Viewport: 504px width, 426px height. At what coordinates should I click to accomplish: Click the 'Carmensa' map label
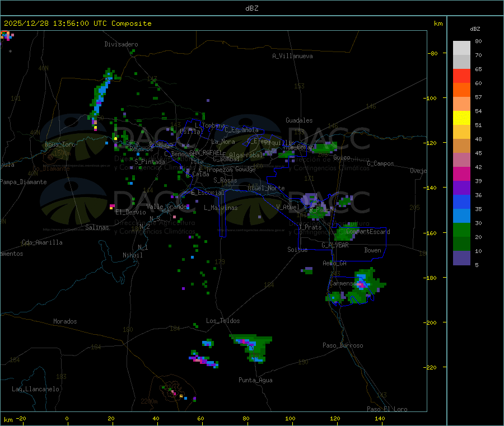[x=343, y=283]
